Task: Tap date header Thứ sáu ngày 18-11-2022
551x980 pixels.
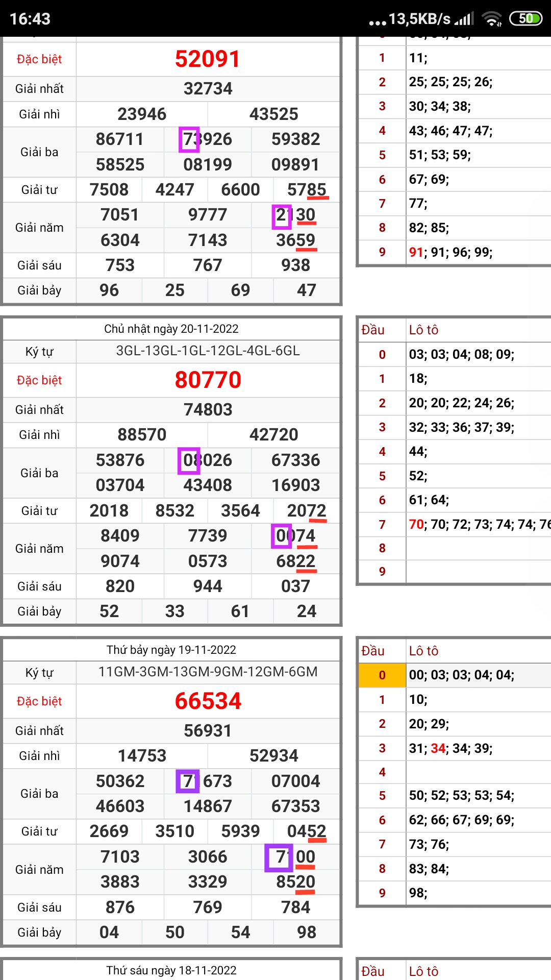Action: (171, 970)
